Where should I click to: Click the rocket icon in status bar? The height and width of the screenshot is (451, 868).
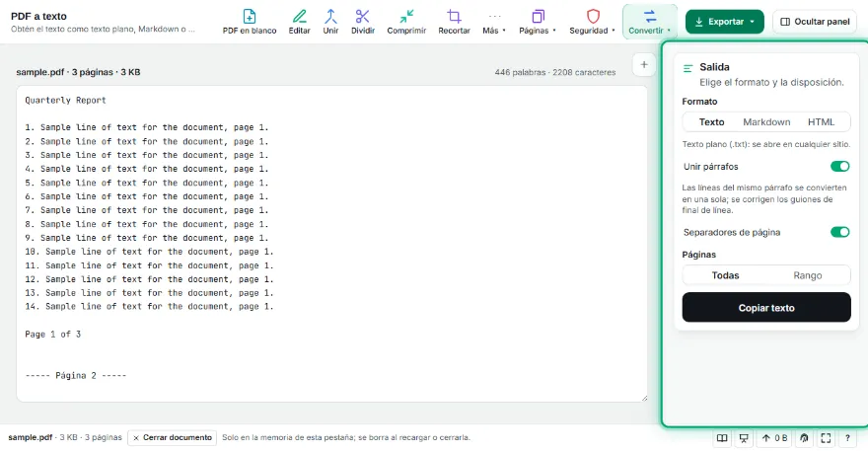coord(804,438)
